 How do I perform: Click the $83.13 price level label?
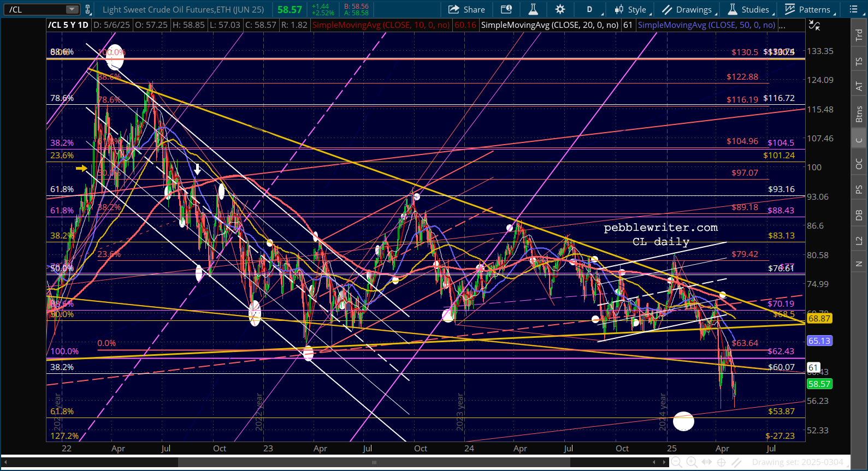pyautogui.click(x=781, y=235)
